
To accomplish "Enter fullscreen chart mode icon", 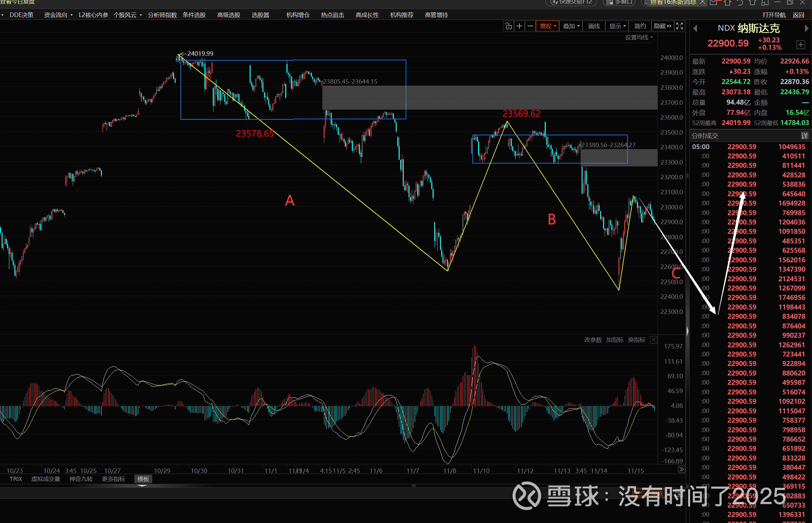I will point(679,26).
